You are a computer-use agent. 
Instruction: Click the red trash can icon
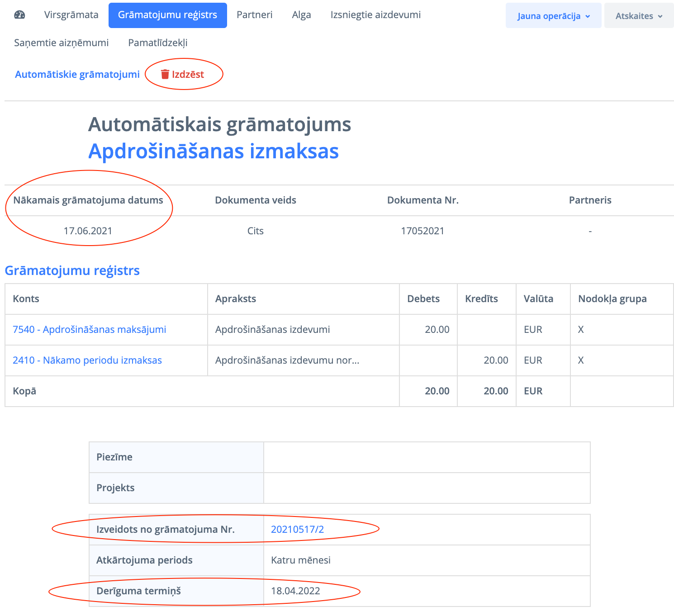[165, 74]
